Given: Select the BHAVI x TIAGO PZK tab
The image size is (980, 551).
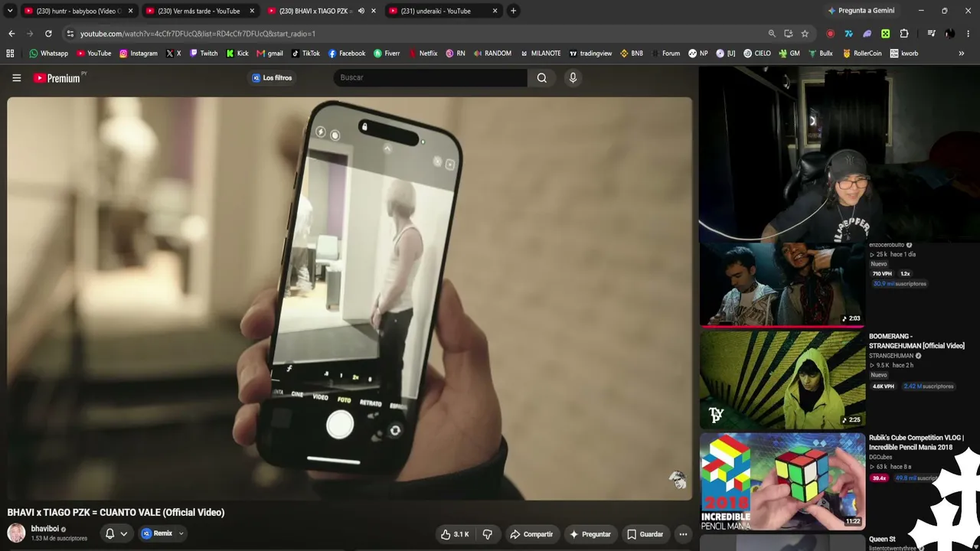Looking at the screenshot, I should point(315,11).
